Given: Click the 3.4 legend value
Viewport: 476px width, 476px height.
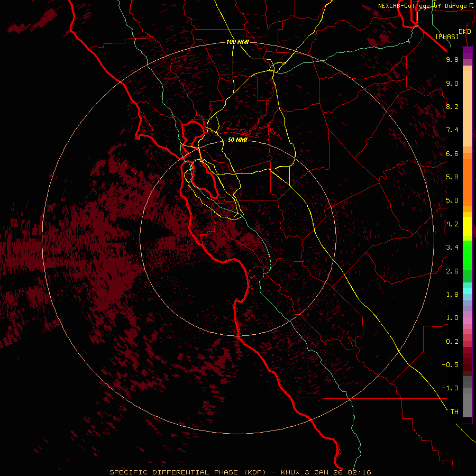Looking at the screenshot, I should coord(452,248).
